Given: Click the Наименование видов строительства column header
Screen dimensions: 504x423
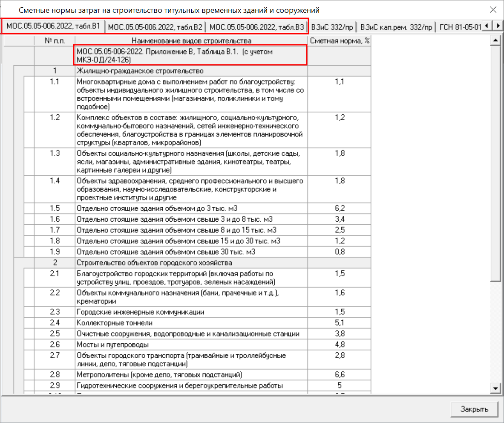Looking at the screenshot, I should tap(191, 41).
